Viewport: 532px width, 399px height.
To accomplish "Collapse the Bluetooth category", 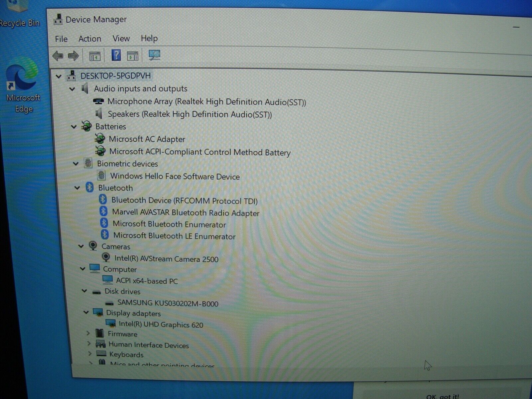I will pos(77,188).
